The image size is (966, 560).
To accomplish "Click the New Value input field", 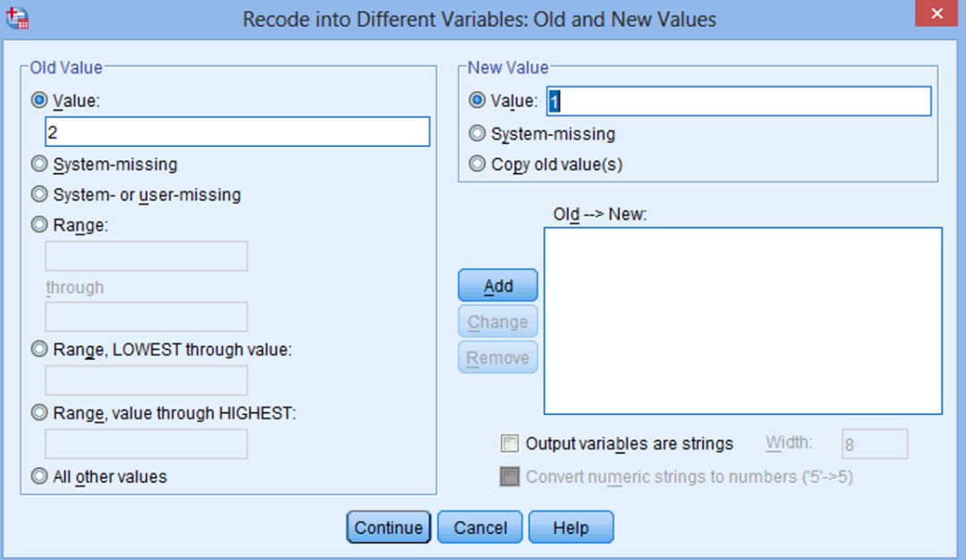I will pos(739,101).
